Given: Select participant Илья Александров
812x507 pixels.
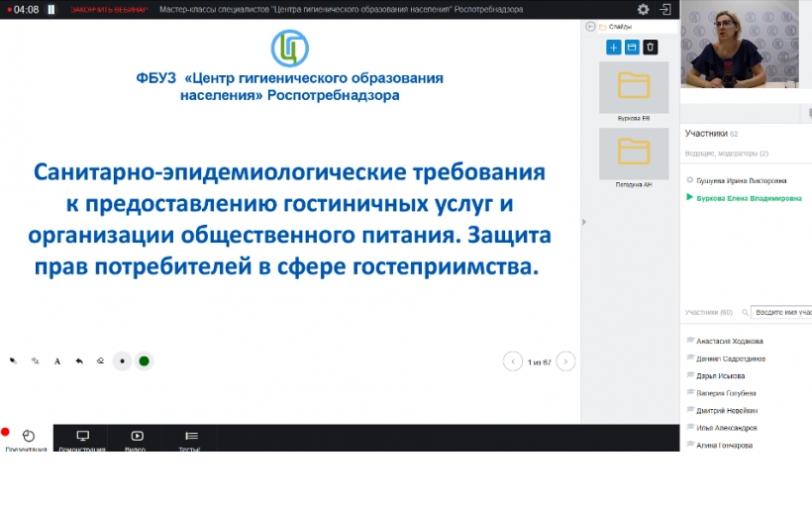Looking at the screenshot, I should click(x=727, y=428).
